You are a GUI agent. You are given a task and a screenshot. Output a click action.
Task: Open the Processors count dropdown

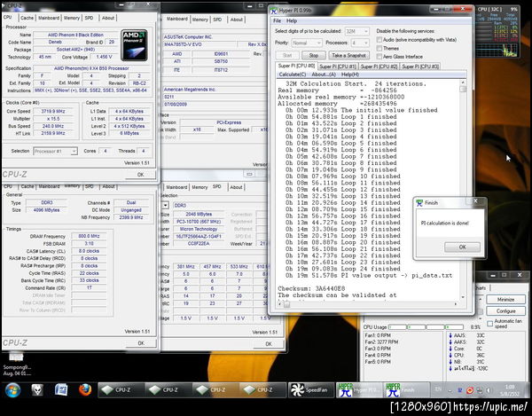(x=360, y=43)
